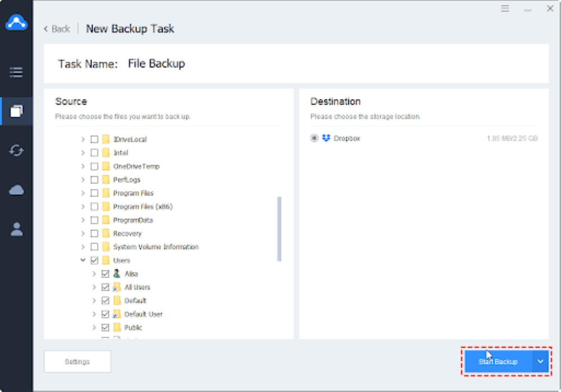Select the 'System Volume Information' label
Screen dimensions: 561x392
pos(155,247)
